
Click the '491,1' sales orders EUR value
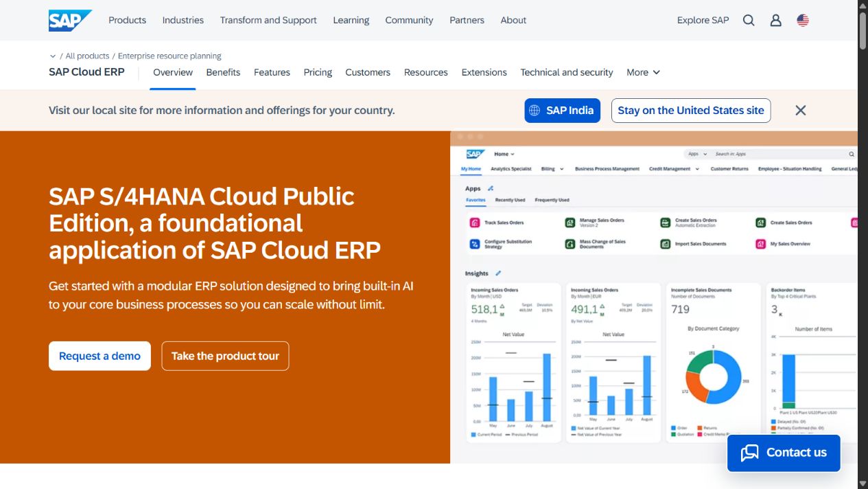pos(585,309)
